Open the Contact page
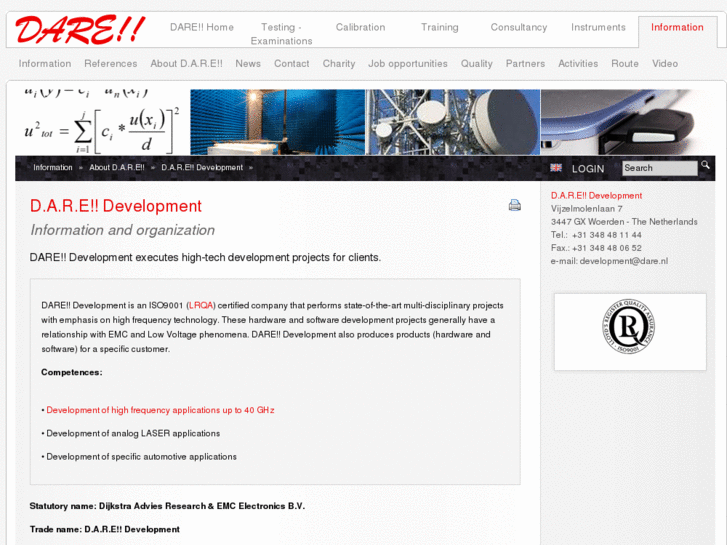 [292, 64]
